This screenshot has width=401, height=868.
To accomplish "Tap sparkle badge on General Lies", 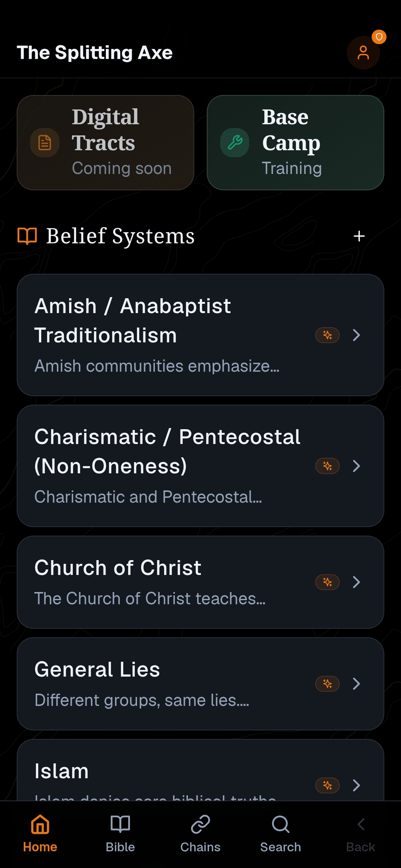I will [327, 684].
